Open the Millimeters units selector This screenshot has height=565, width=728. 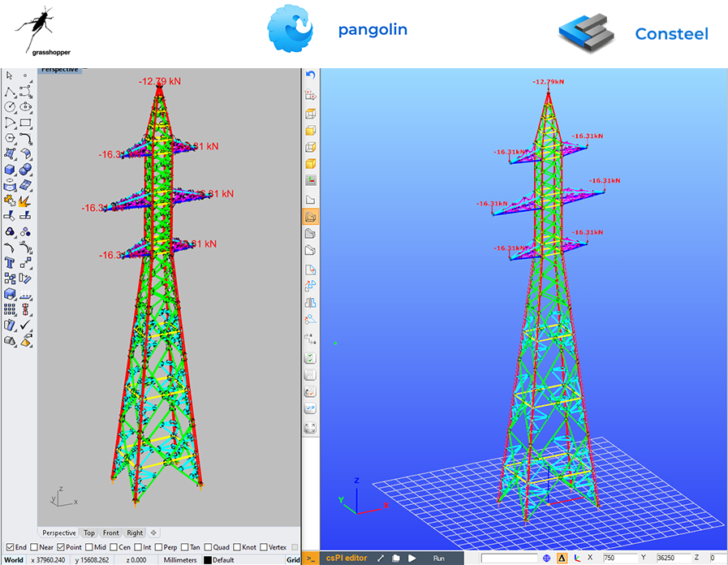tap(180, 559)
